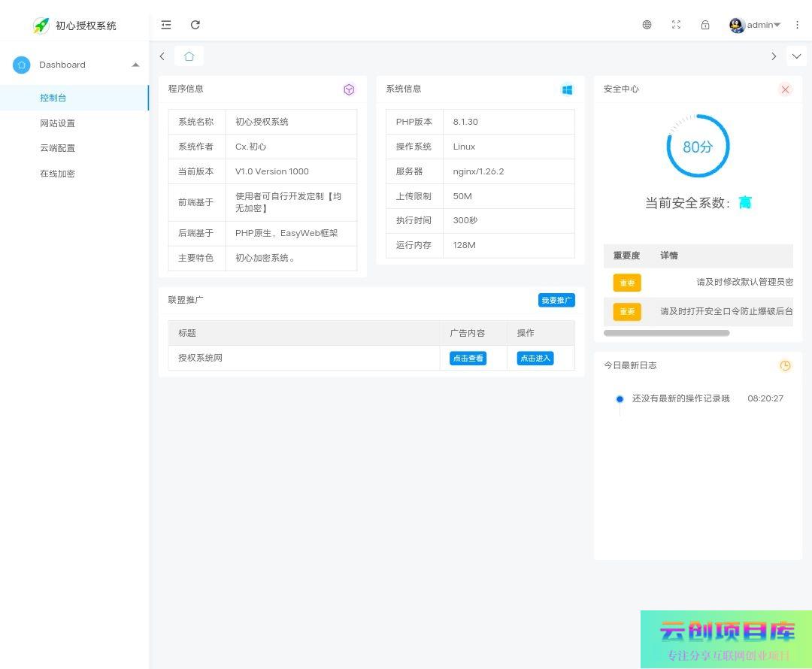Click the Windows icon in 系统信息
The height and width of the screenshot is (669, 812).
tap(567, 89)
